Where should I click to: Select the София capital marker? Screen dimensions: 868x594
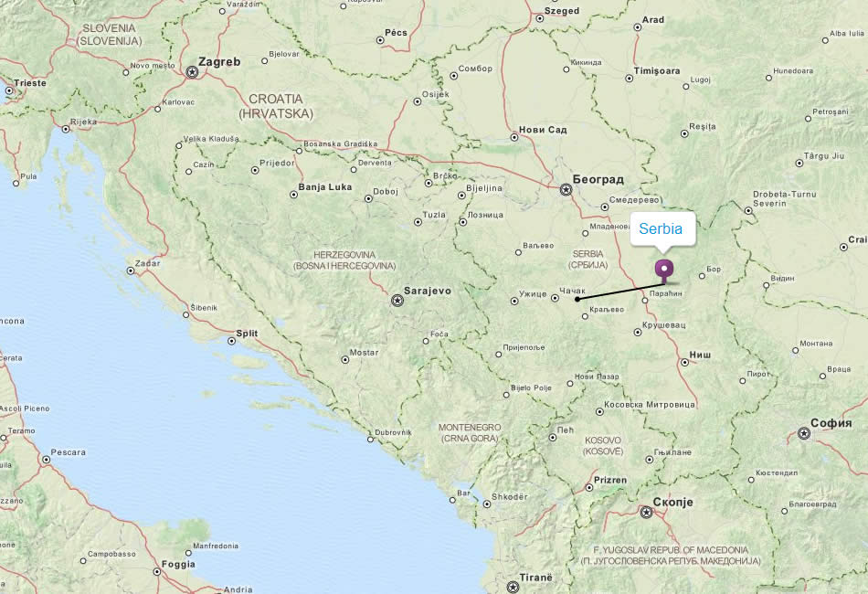tap(804, 433)
